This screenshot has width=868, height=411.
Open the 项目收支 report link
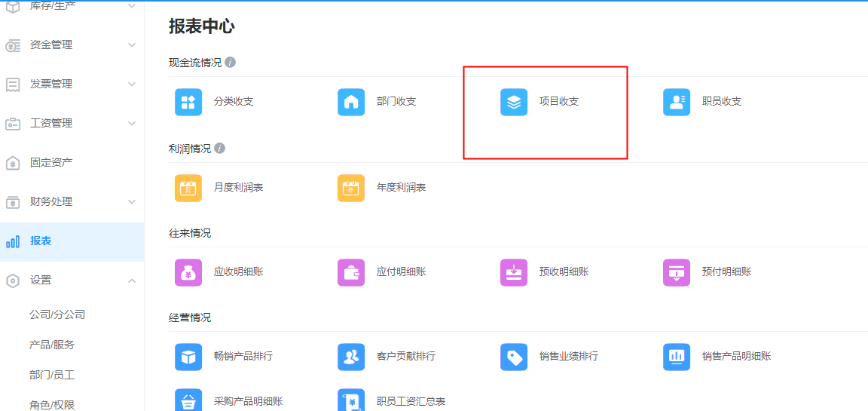point(559,102)
